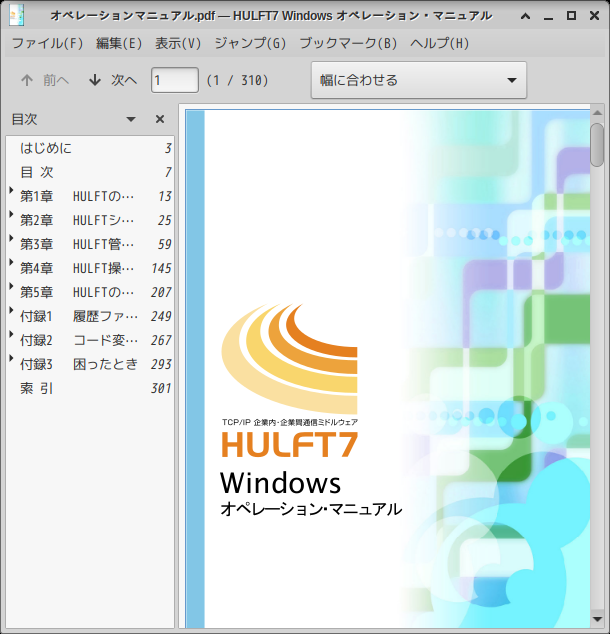Viewport: 610px width, 634px height.
Task: Expand the 第3章 outline entry
Action: [x=12, y=238]
